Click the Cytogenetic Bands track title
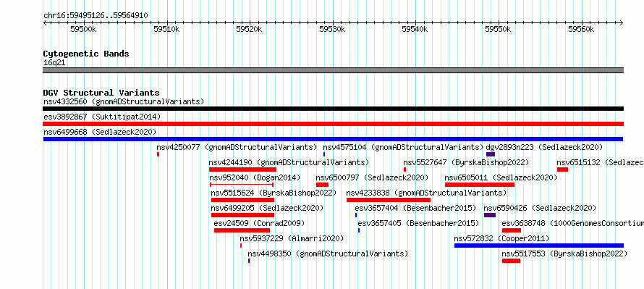Screen dimensions: 644x289 [x=86, y=54]
